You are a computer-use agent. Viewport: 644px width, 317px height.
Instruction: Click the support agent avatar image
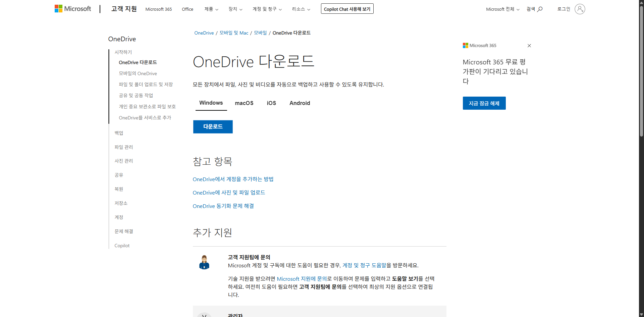pyautogui.click(x=204, y=262)
